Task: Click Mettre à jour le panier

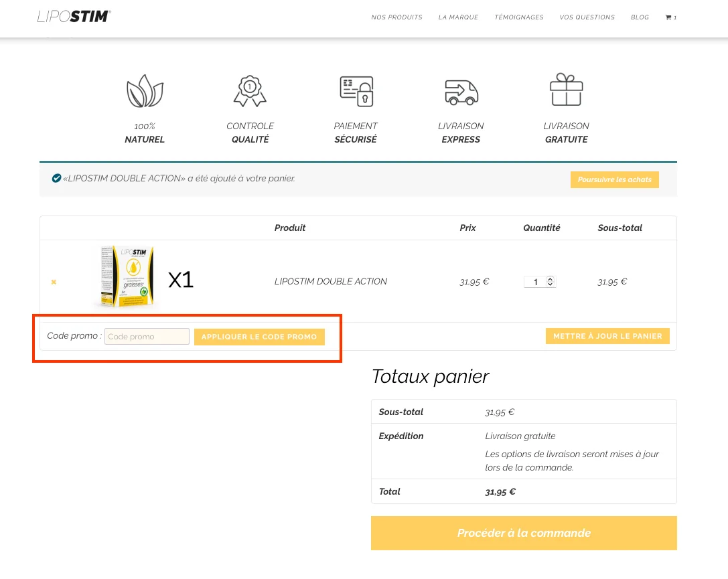Action: click(607, 336)
